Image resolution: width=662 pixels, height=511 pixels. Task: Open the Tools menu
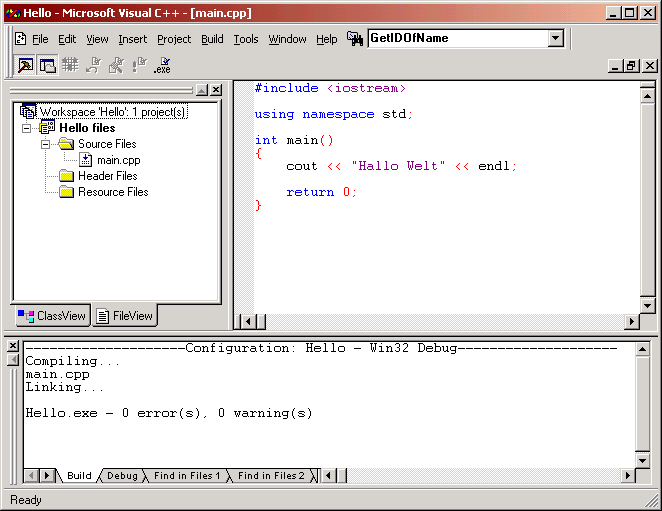246,39
